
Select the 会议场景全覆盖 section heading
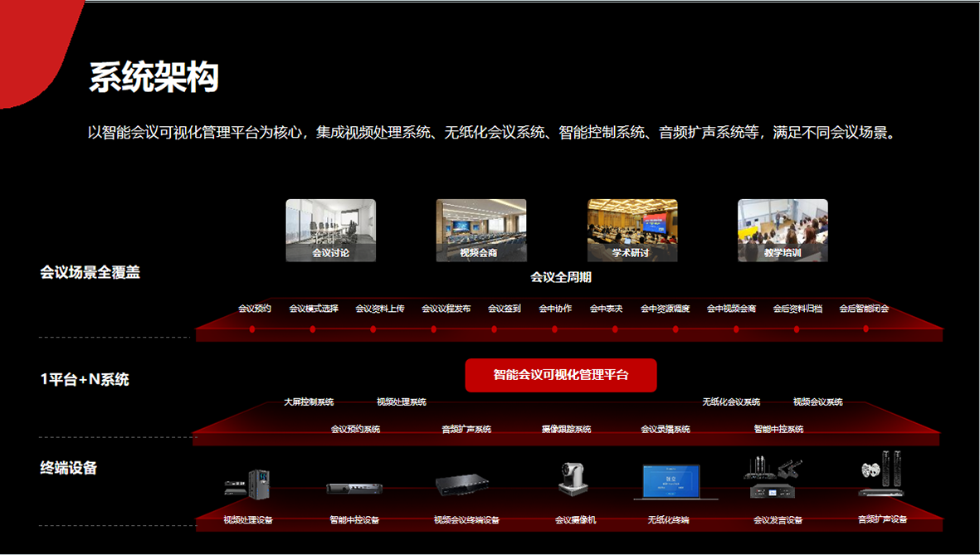coord(90,272)
